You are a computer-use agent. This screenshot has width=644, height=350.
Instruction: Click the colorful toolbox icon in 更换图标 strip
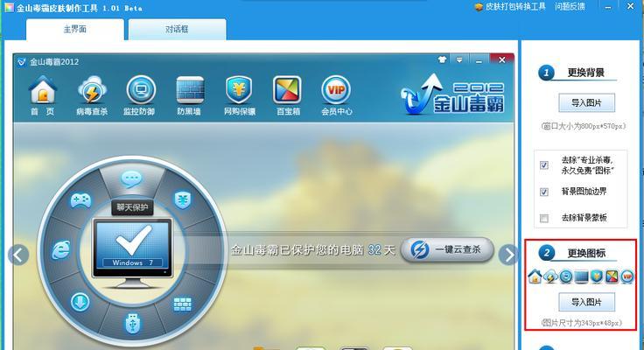(612, 276)
